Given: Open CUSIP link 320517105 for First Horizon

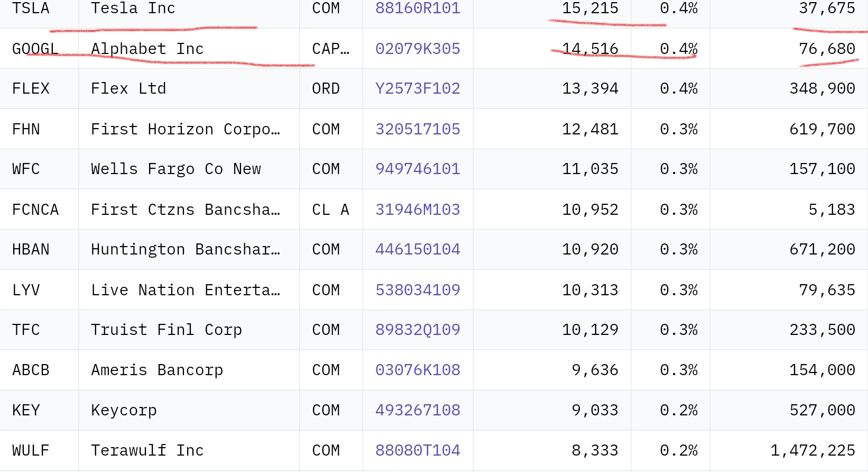Looking at the screenshot, I should click(418, 129).
